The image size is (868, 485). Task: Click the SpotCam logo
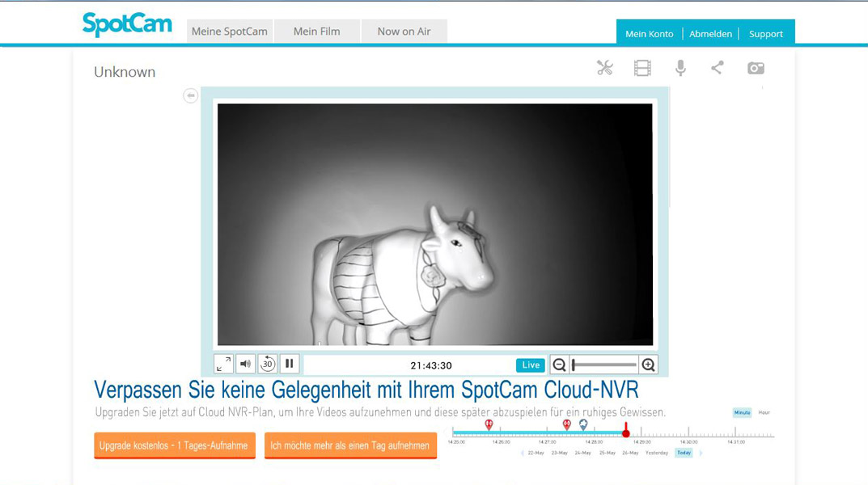pos(127,25)
